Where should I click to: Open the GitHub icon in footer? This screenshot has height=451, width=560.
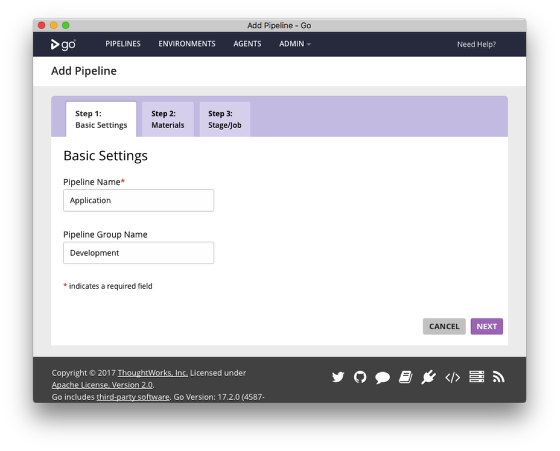point(360,377)
